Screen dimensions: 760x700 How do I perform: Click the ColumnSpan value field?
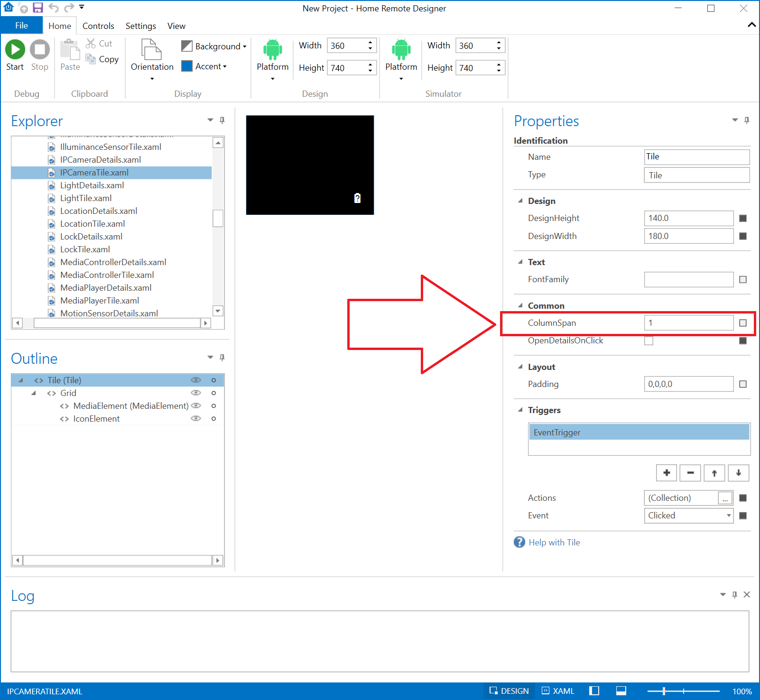[689, 323]
